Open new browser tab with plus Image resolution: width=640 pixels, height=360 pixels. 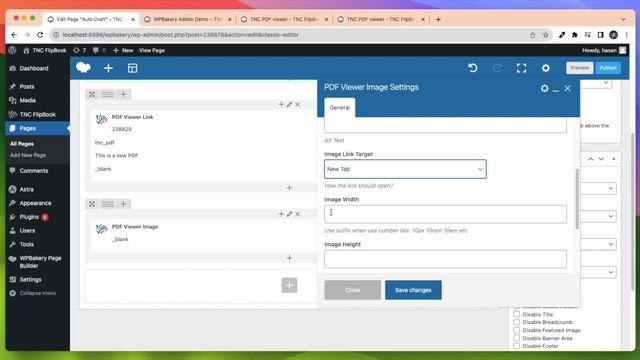pyautogui.click(x=438, y=19)
